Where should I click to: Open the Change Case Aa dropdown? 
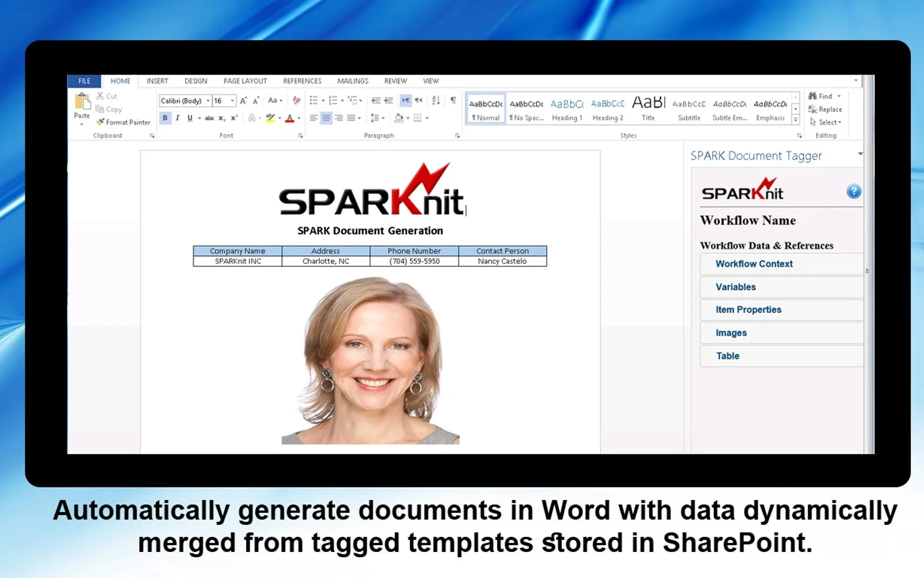pos(275,101)
